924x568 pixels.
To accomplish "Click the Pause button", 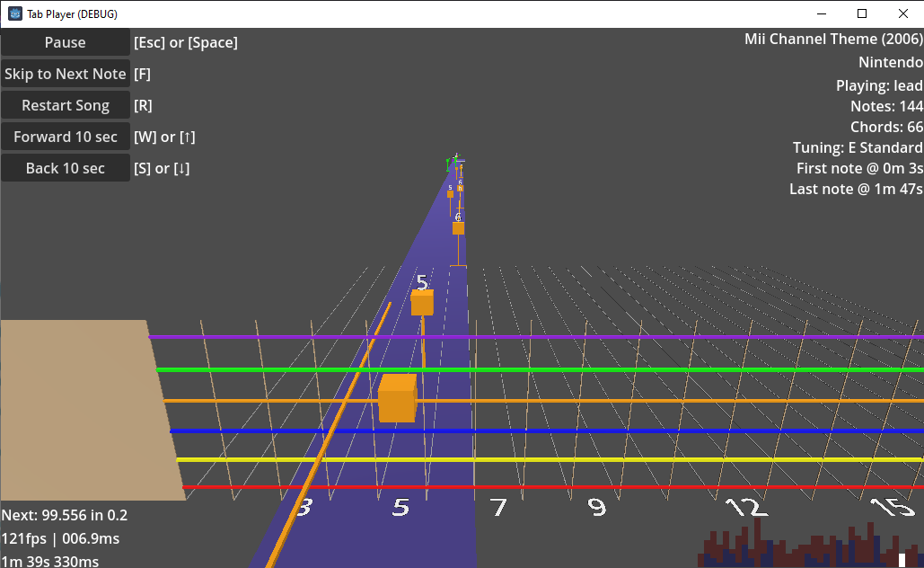I will coord(66,42).
